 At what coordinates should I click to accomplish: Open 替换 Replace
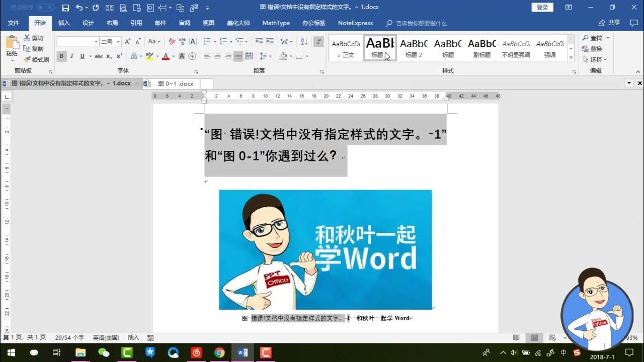(x=592, y=49)
